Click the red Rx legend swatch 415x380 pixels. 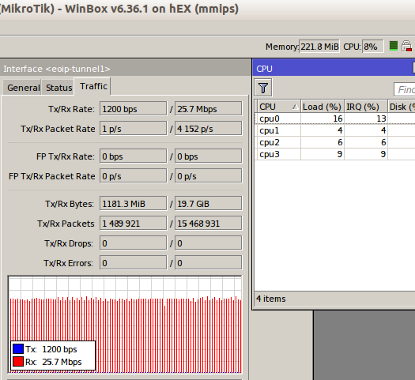coord(18,362)
